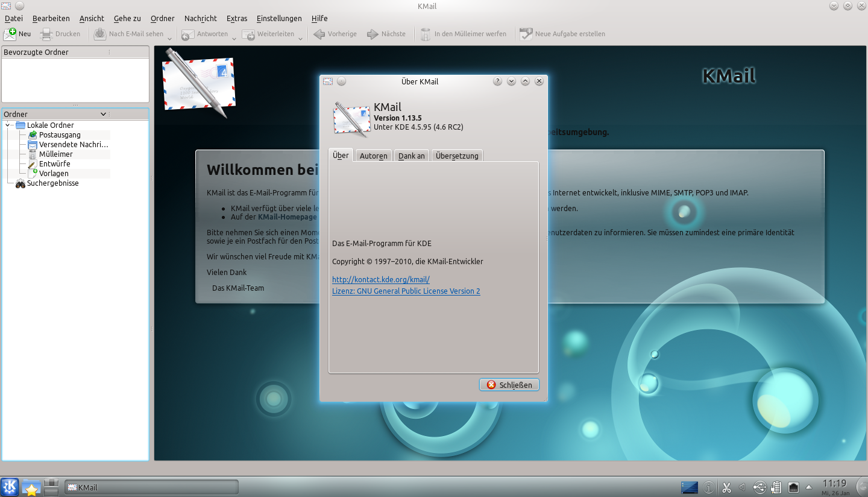The height and width of the screenshot is (497, 868).
Task: Click the Weiterleiten forward icon
Action: click(248, 34)
